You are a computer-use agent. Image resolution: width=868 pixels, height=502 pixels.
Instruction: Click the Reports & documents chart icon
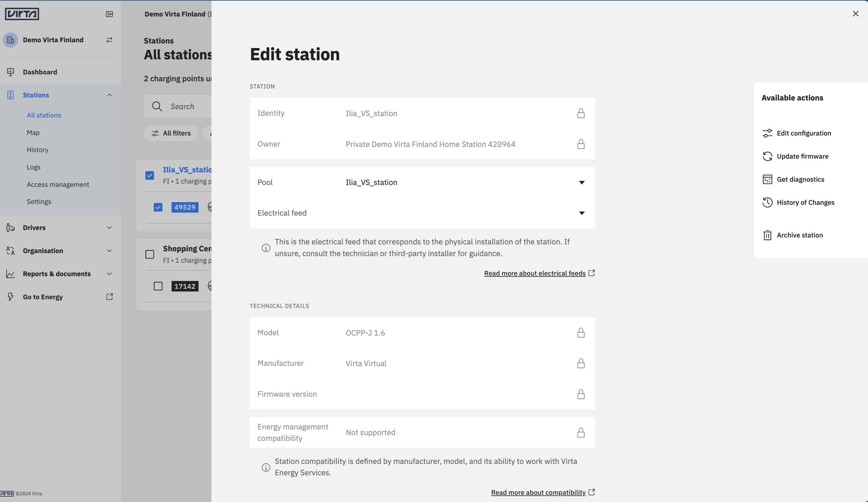[x=10, y=274]
